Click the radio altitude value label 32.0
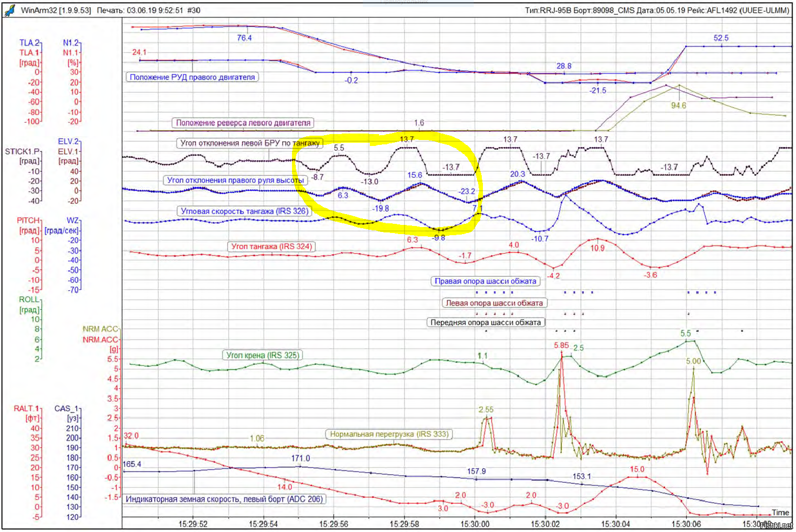 (x=131, y=436)
